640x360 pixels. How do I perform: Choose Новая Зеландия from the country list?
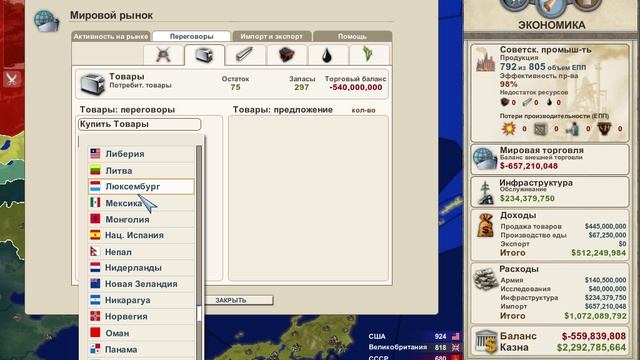tap(141, 284)
